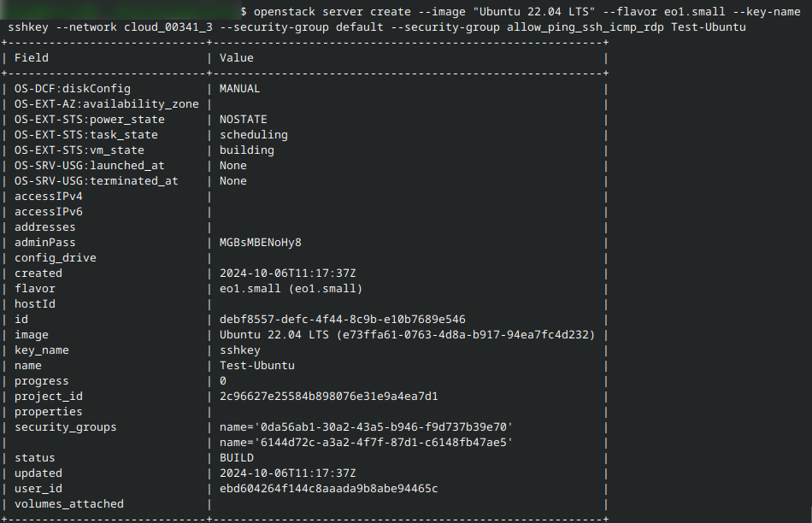812x523 pixels.
Task: Click the user_id value text
Action: (328, 489)
